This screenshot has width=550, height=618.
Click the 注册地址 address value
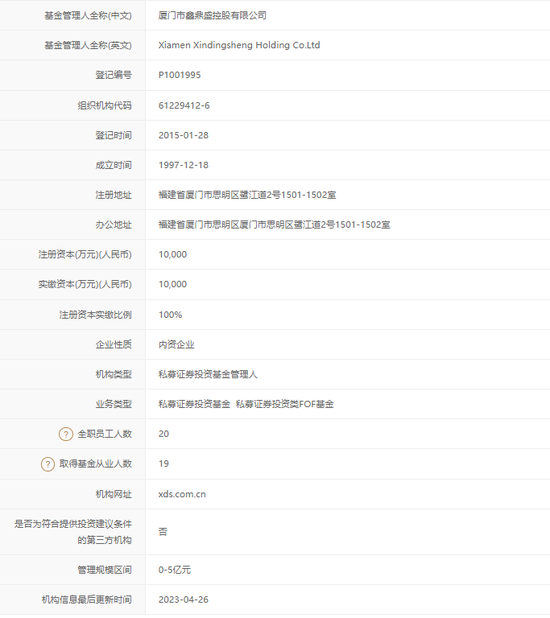click(x=247, y=195)
